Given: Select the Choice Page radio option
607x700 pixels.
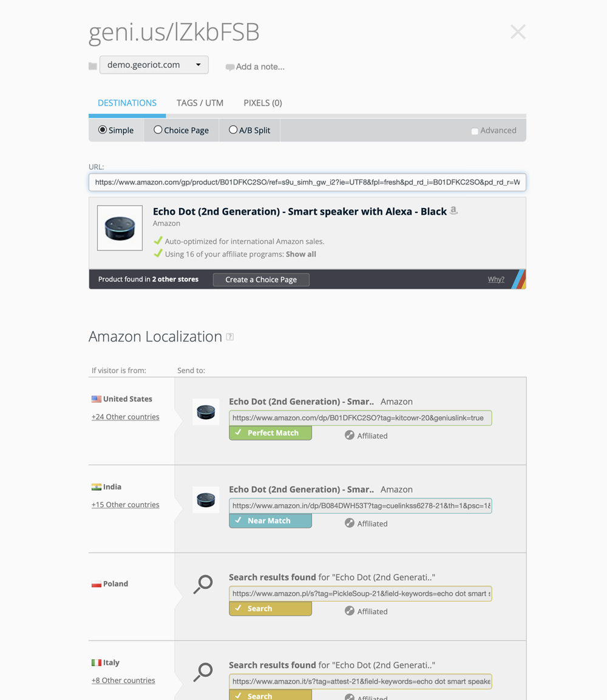Looking at the screenshot, I should click(158, 130).
